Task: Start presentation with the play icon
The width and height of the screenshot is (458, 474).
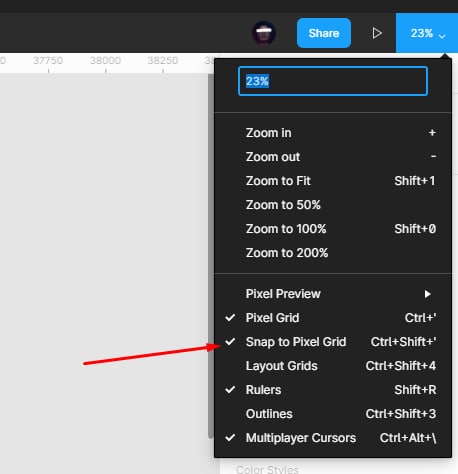Action: coord(377,33)
